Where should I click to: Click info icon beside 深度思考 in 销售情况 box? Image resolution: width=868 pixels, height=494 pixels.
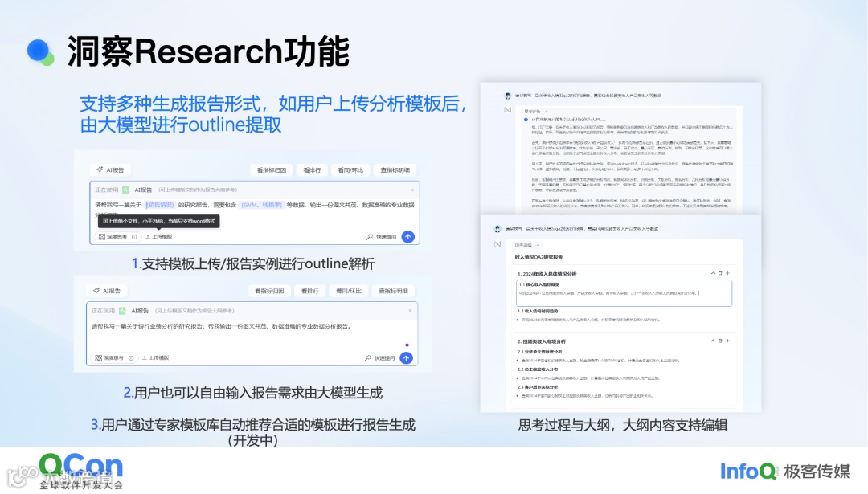point(134,237)
